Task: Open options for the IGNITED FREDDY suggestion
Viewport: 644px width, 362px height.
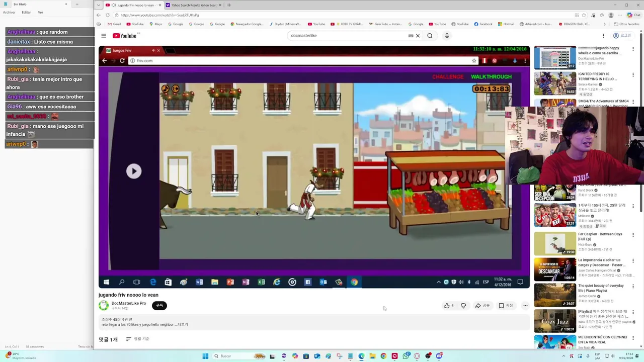Action: tap(633, 75)
